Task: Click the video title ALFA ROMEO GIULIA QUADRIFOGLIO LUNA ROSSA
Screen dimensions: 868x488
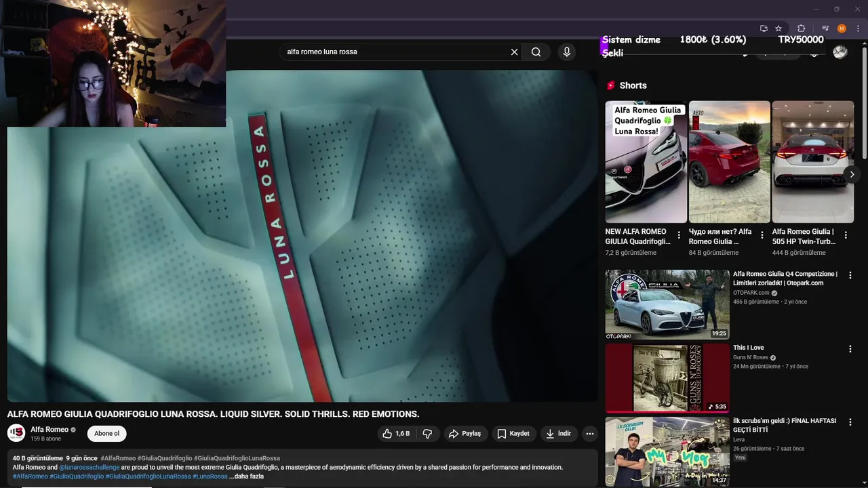Action: click(213, 414)
